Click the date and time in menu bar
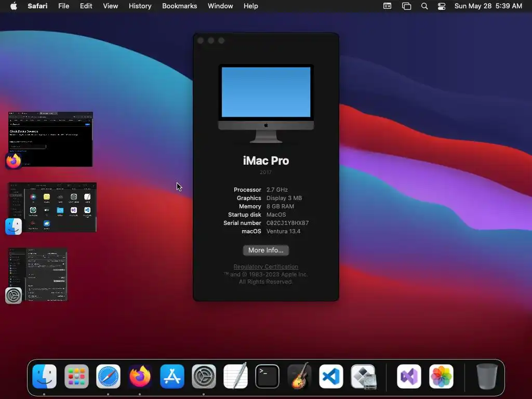Viewport: 532px width, 399px height. (x=488, y=6)
